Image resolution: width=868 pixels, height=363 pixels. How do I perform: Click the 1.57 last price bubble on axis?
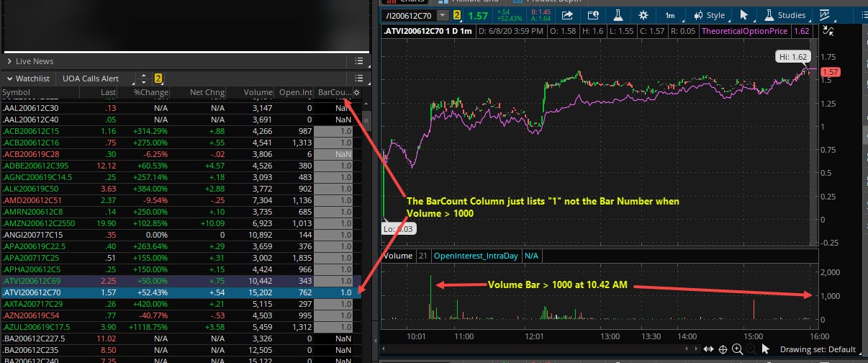[830, 72]
